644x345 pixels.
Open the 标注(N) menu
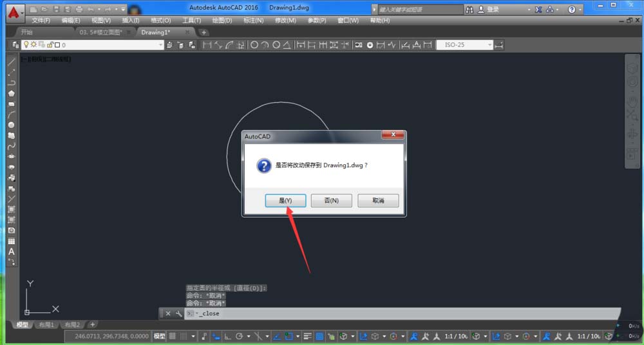(x=253, y=21)
